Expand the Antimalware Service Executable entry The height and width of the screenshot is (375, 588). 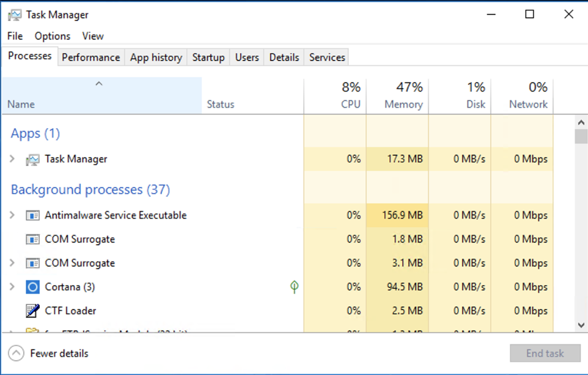pyautogui.click(x=11, y=215)
